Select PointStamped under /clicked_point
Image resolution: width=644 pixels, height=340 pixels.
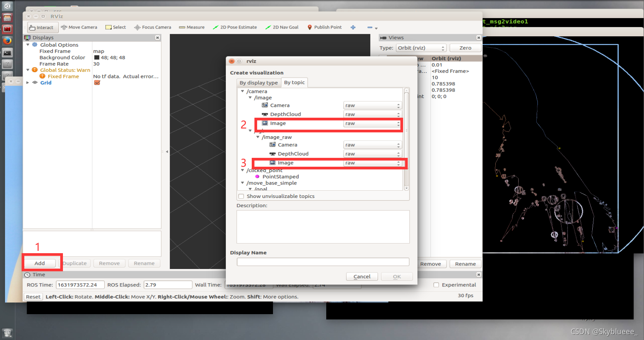click(x=280, y=177)
